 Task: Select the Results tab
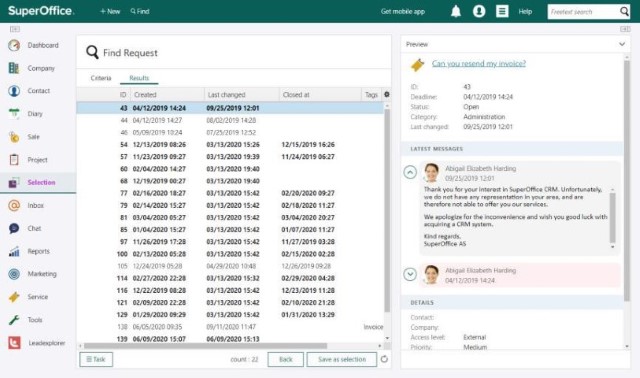click(139, 78)
